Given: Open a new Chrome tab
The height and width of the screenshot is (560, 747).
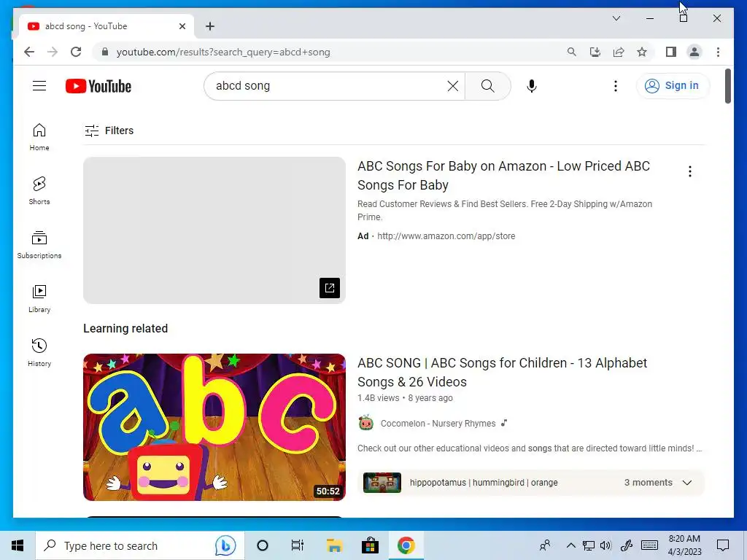Looking at the screenshot, I should pyautogui.click(x=210, y=26).
